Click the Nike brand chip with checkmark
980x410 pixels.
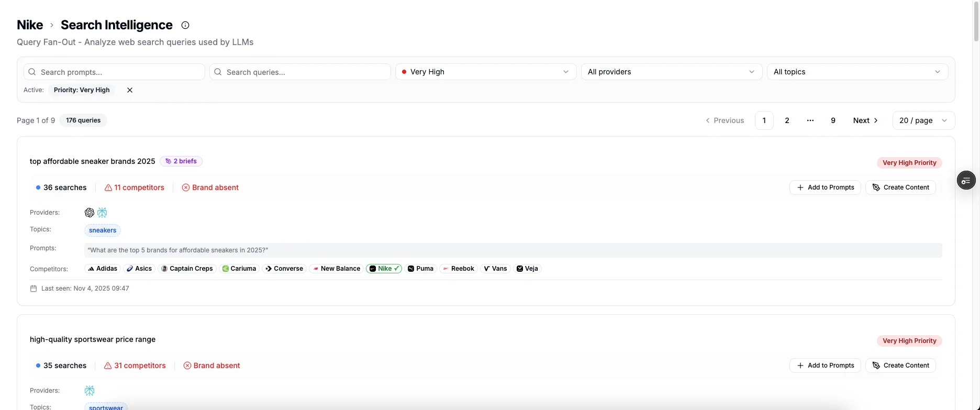[x=384, y=269]
